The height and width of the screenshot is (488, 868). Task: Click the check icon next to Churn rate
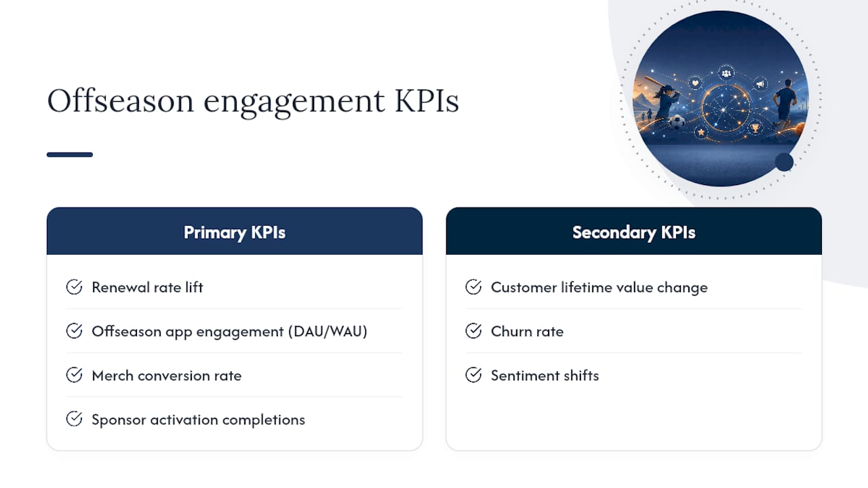pos(473,331)
